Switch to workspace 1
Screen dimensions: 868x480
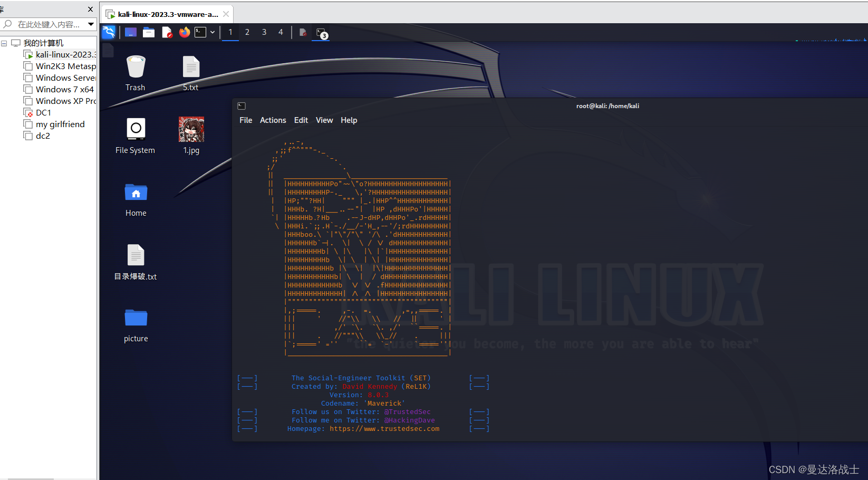[x=230, y=32]
